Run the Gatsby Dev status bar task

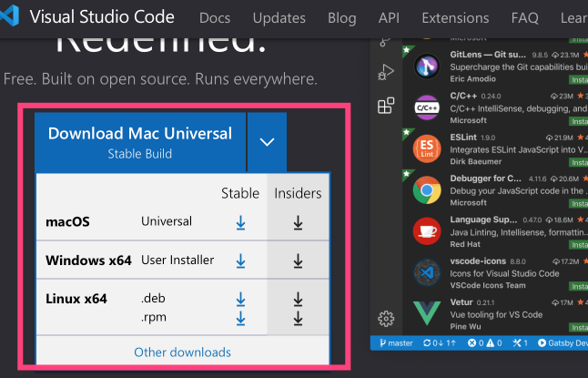[563, 343]
